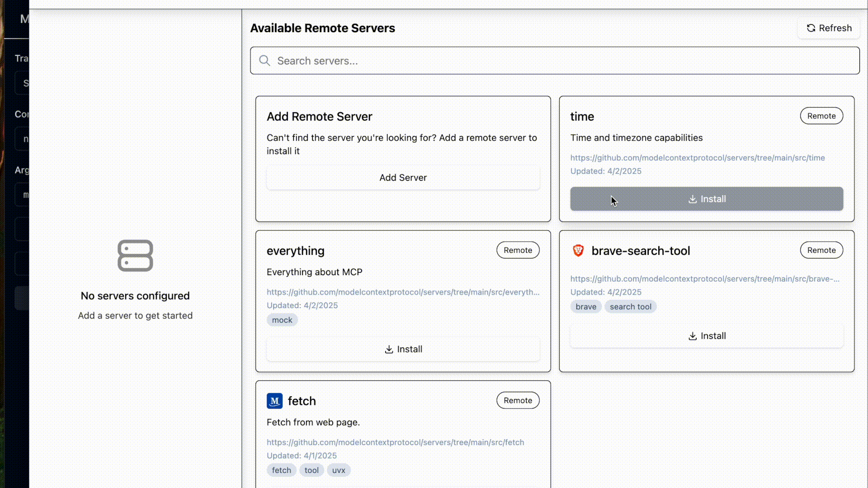This screenshot has width=868, height=488.
Task: Click No servers configured text
Action: tap(135, 296)
